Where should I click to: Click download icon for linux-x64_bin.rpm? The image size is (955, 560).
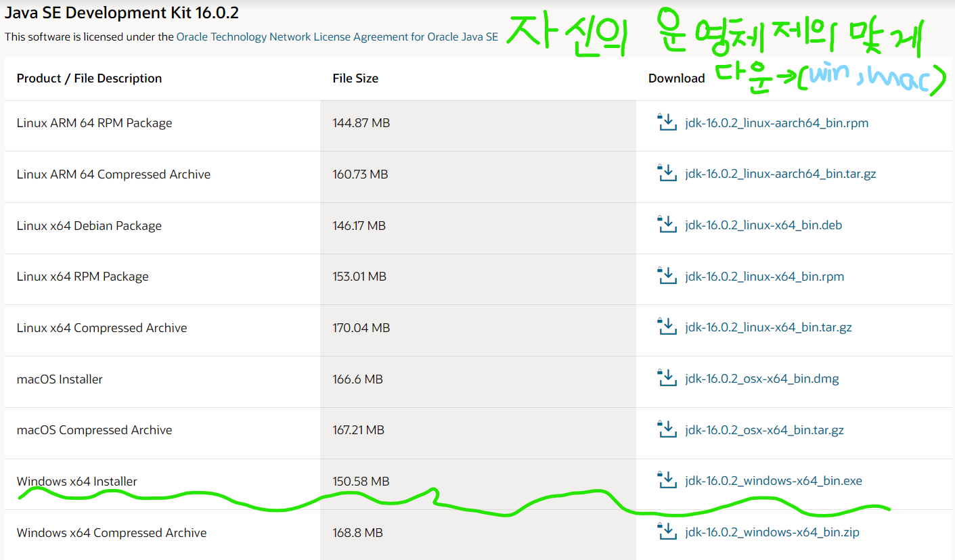667,276
